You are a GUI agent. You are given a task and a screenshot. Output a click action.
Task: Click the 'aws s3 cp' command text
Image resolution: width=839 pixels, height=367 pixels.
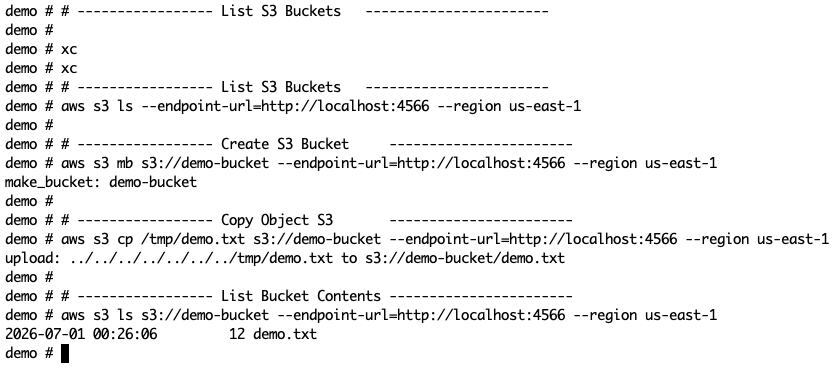[97, 239]
